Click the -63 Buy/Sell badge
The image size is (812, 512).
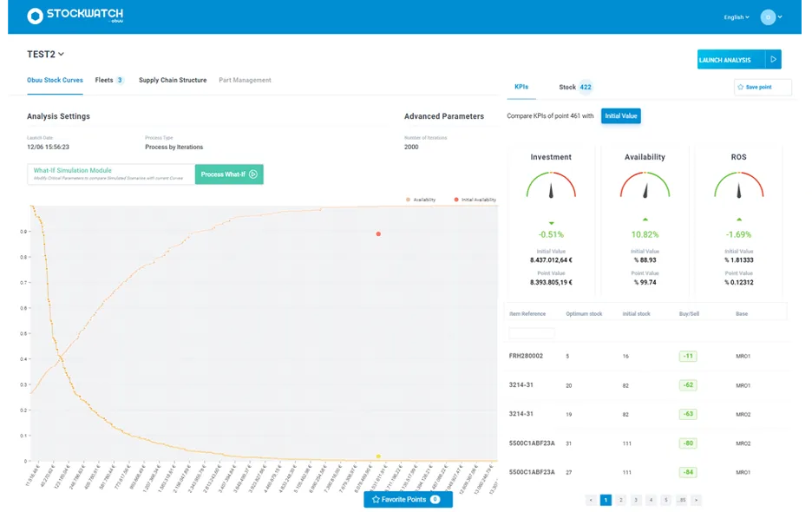(688, 414)
